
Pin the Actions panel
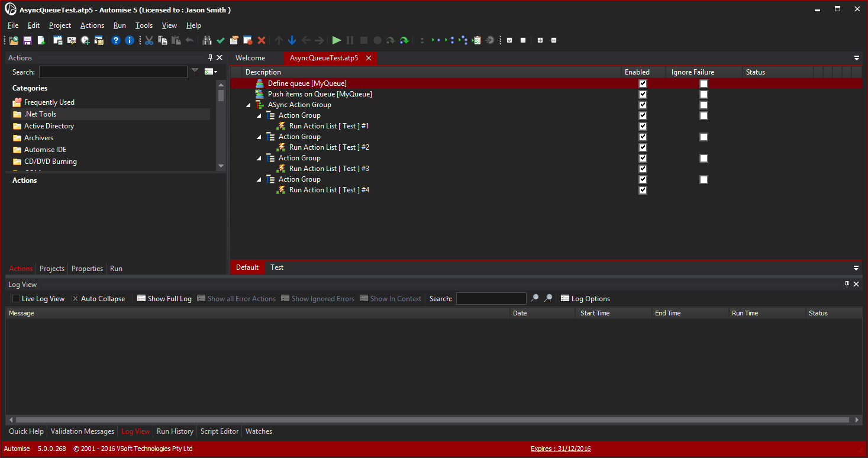[x=210, y=57]
